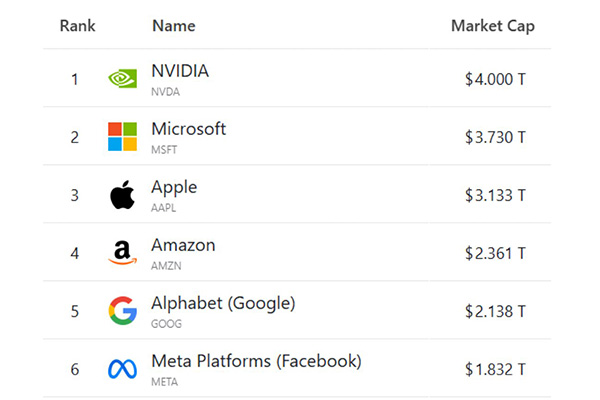
Task: Sort by the Rank column header
Action: pos(77,26)
